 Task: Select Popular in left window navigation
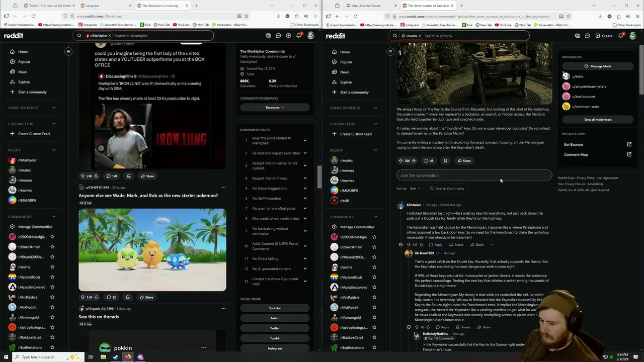(x=24, y=62)
